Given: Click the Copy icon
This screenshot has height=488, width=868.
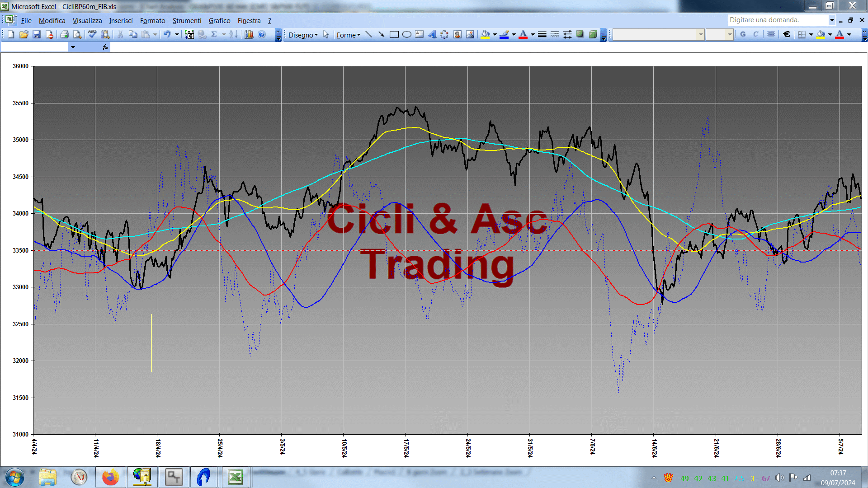Looking at the screenshot, I should (133, 34).
